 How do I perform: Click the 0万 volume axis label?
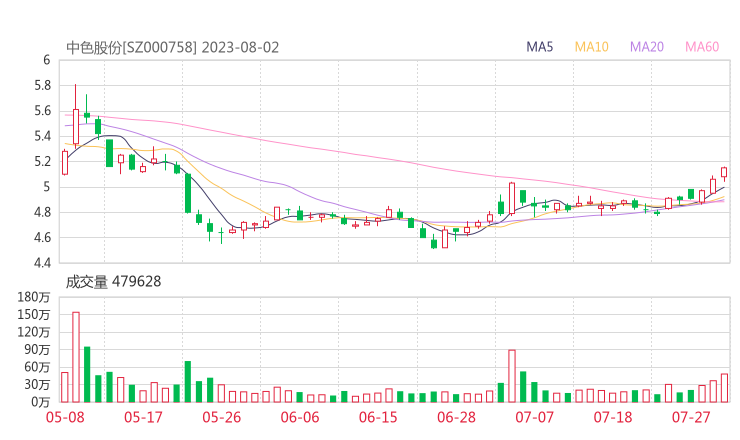41,402
